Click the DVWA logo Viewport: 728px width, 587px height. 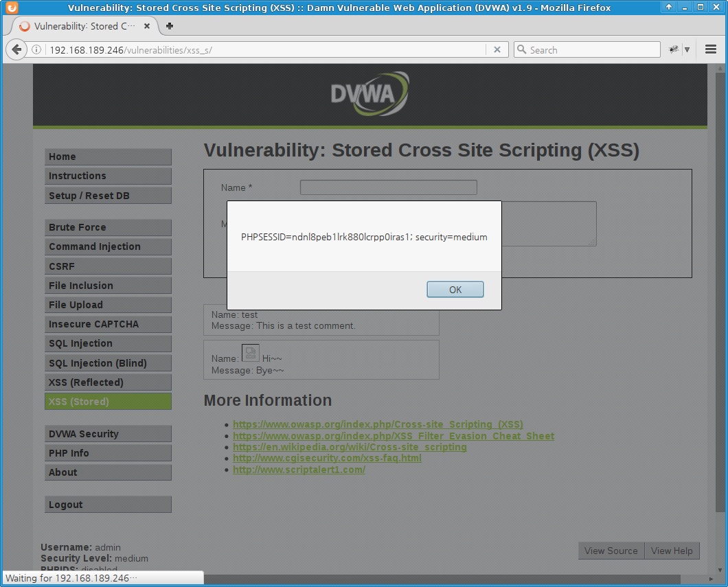pos(370,93)
